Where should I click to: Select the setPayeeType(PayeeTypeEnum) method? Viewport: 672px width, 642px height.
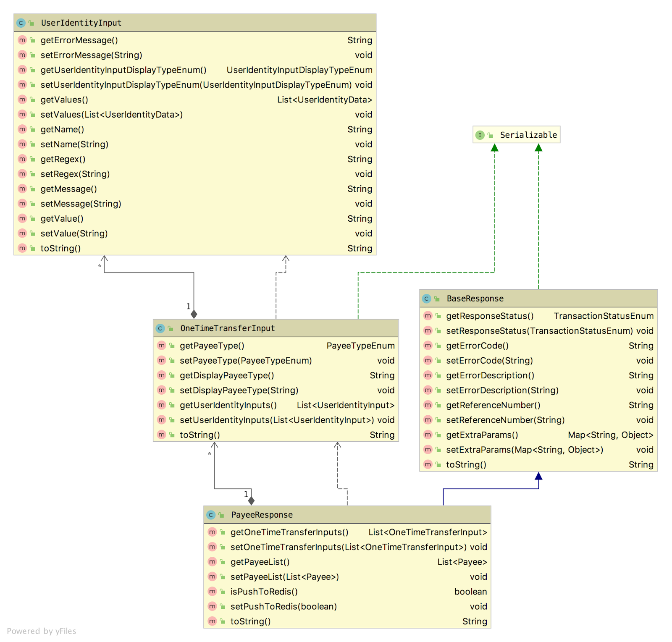pos(276,361)
